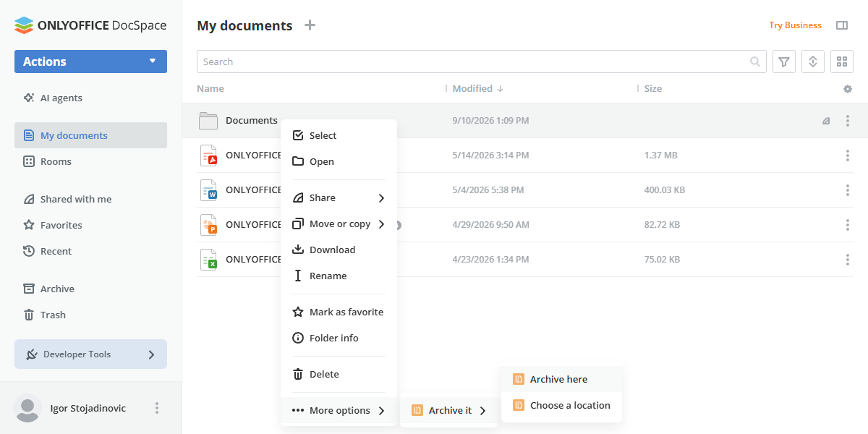Click the search magnifier icon
The image size is (868, 434).
(755, 61)
